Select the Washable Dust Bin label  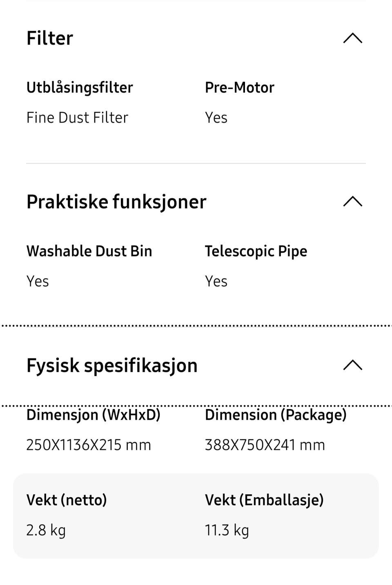click(89, 251)
